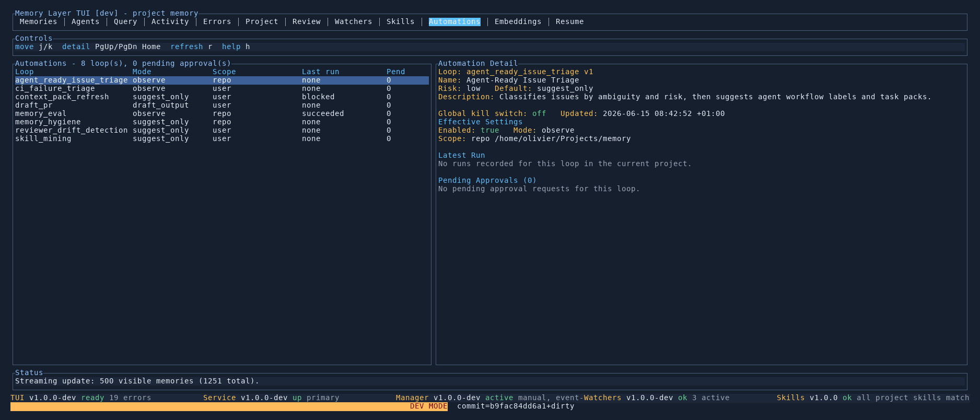This screenshot has height=420, width=980.
Task: Click the Global kill switch 'off' value
Action: [539, 113]
